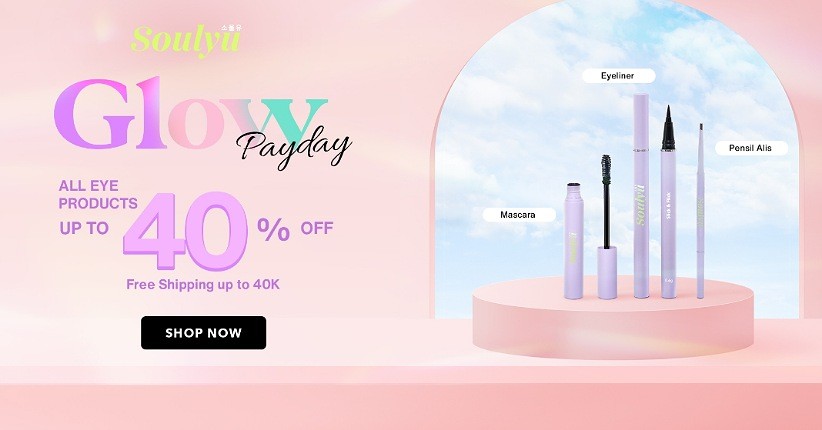822x430 pixels.
Task: Select the Eyeliner label tag
Action: (x=618, y=76)
